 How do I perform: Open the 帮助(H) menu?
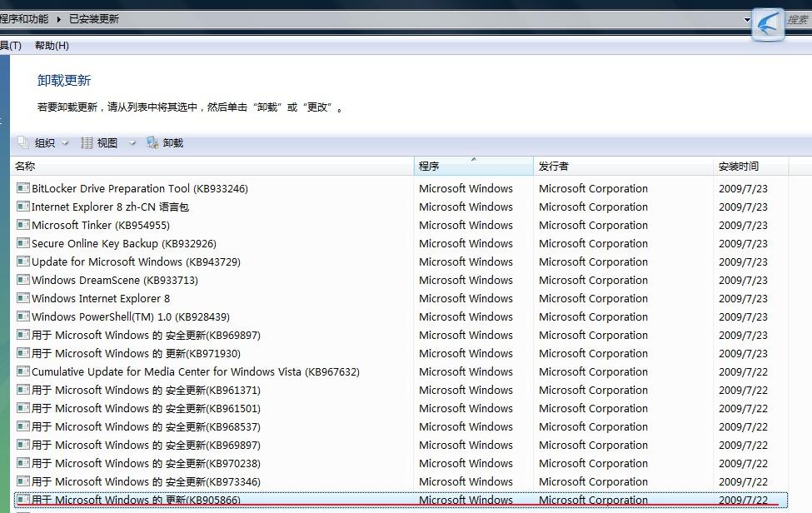pos(52,46)
